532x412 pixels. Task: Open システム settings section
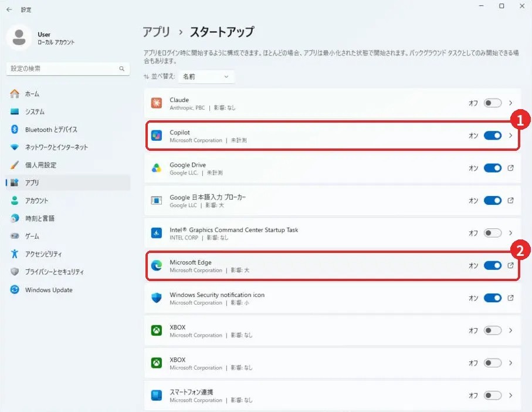68,112
